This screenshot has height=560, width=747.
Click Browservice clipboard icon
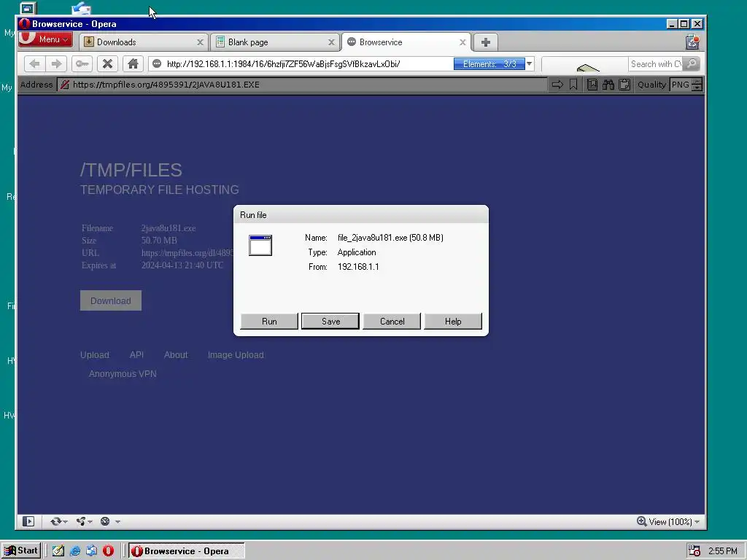[624, 85]
